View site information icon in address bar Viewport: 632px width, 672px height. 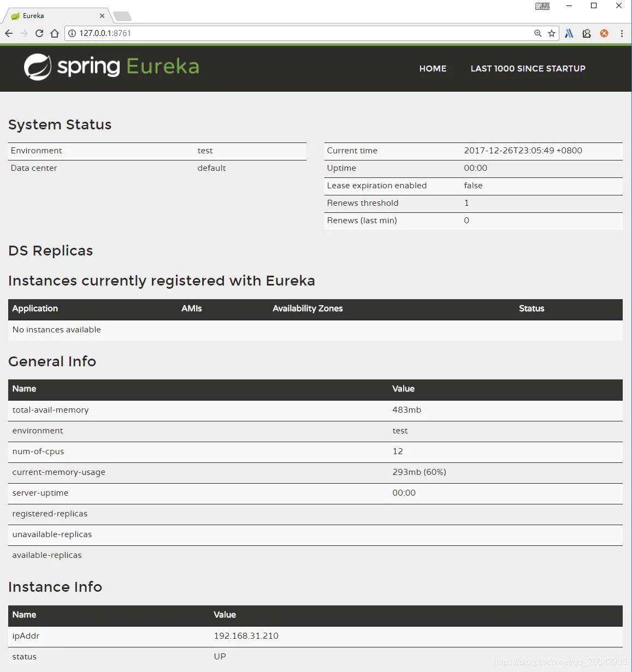(72, 33)
